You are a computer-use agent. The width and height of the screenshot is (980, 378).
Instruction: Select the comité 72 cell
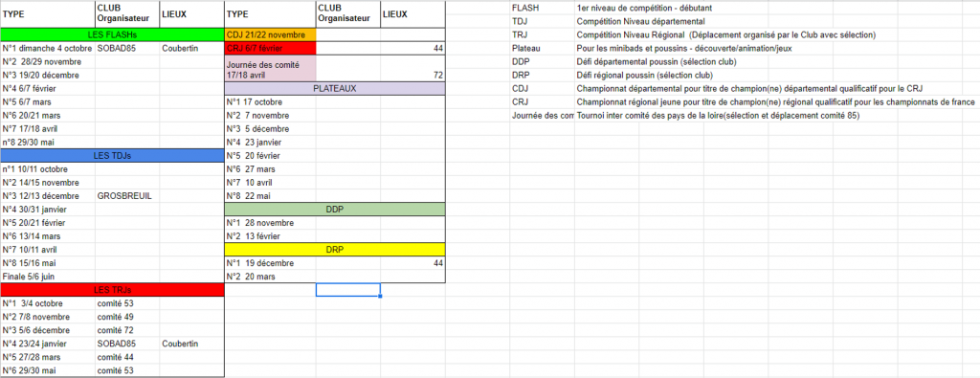point(127,330)
